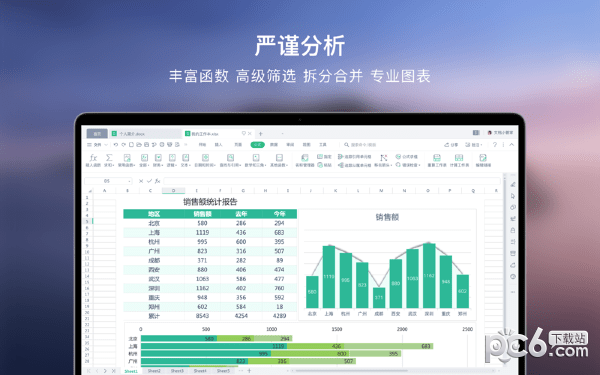Click Trace Precedents in the ribbon
This screenshot has width=600, height=375.
(355, 157)
